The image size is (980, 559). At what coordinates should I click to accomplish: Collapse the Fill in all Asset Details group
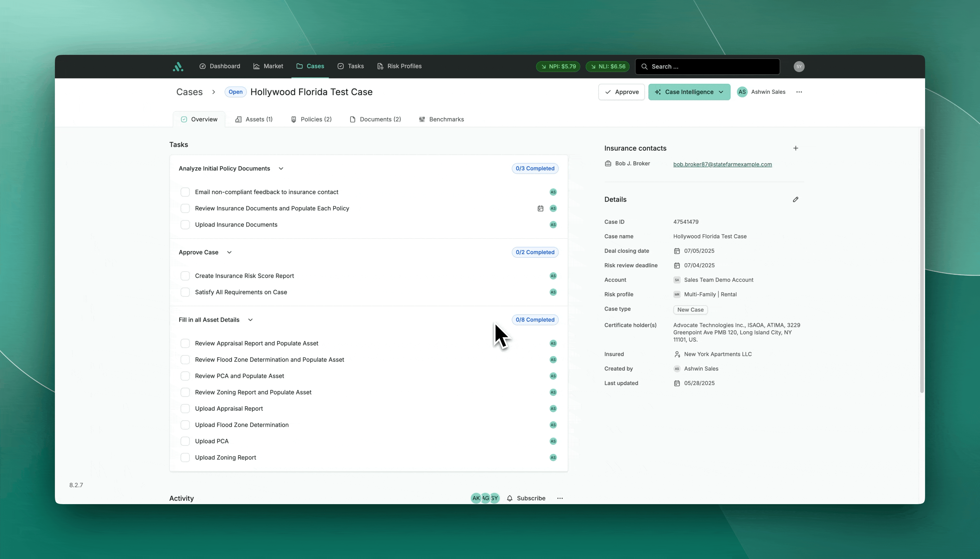250,320
